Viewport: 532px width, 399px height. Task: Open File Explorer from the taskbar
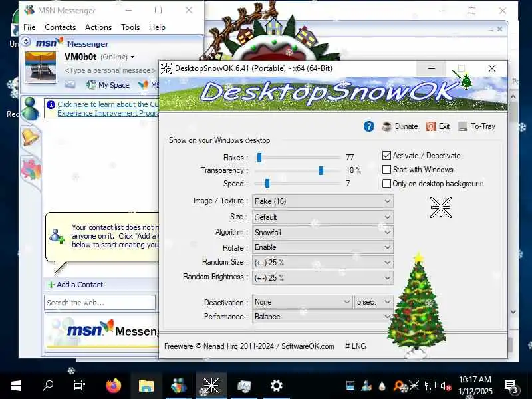146,386
